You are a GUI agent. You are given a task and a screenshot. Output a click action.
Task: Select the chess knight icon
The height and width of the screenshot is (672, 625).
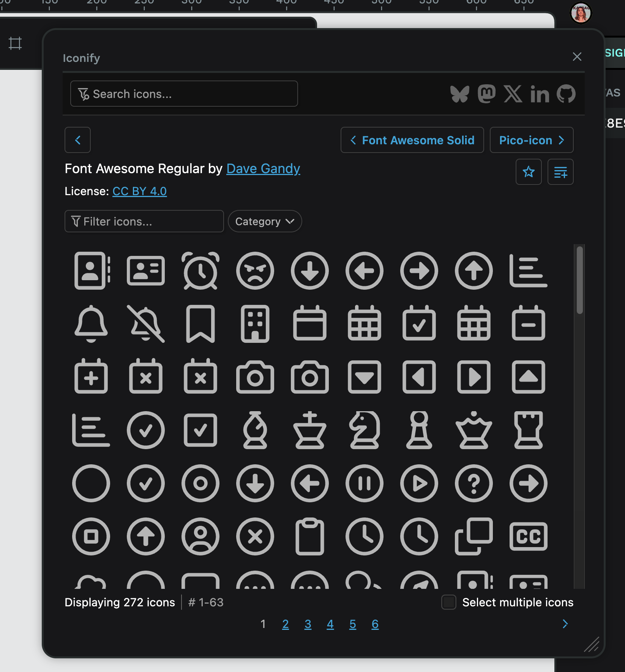[365, 430]
